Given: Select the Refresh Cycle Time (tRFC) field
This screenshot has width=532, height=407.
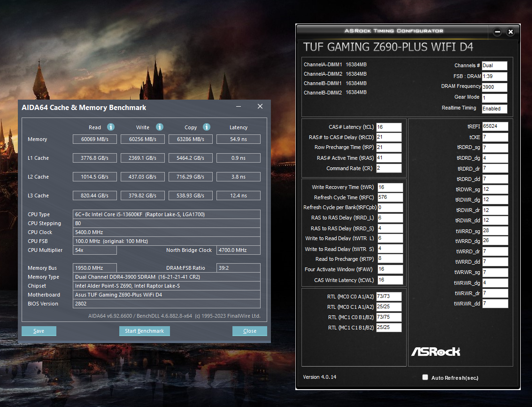Looking at the screenshot, I should click(390, 197).
